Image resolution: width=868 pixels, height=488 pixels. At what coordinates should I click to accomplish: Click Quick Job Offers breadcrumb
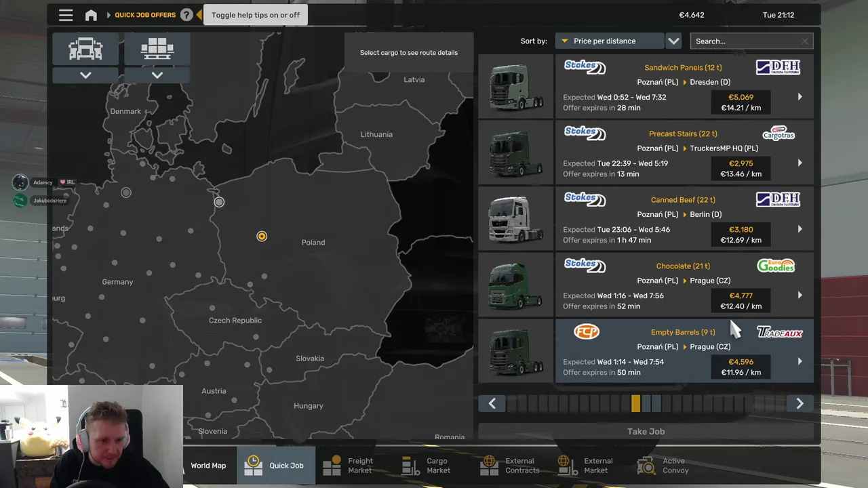pyautogui.click(x=145, y=15)
